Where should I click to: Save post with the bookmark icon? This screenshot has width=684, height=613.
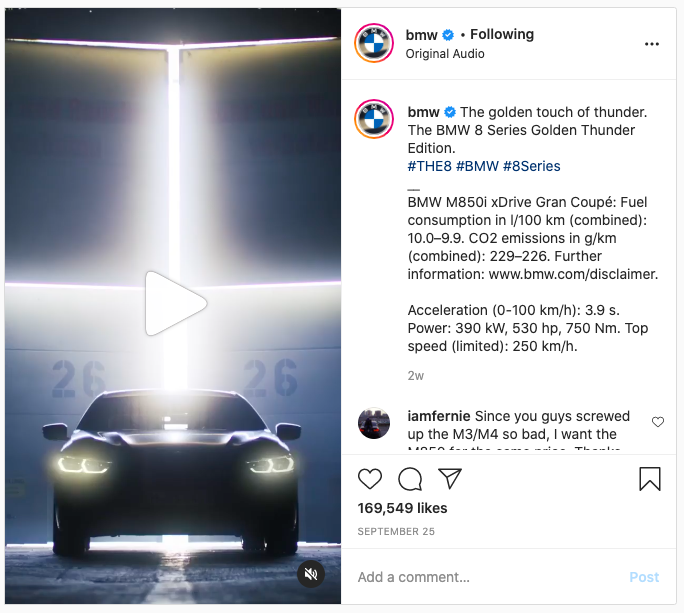[650, 479]
